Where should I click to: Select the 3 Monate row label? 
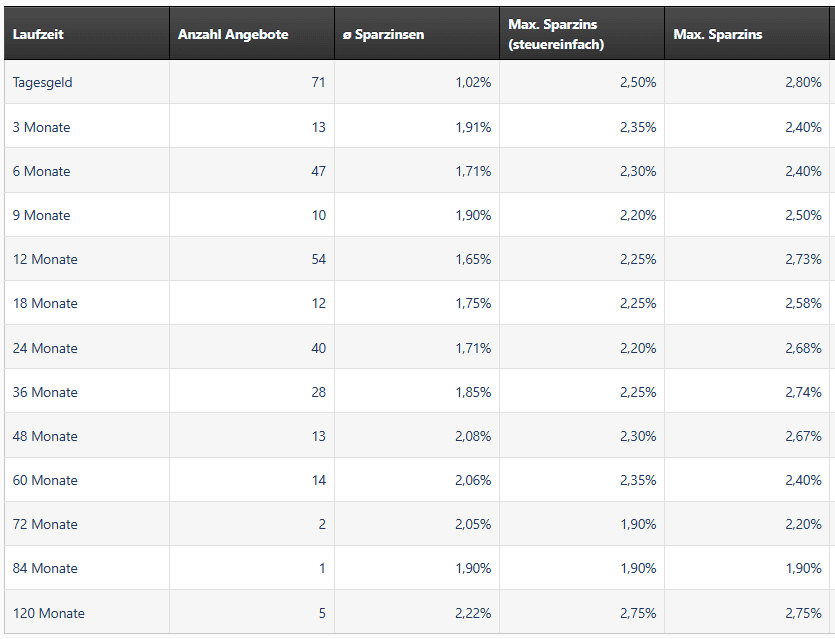[x=42, y=127]
